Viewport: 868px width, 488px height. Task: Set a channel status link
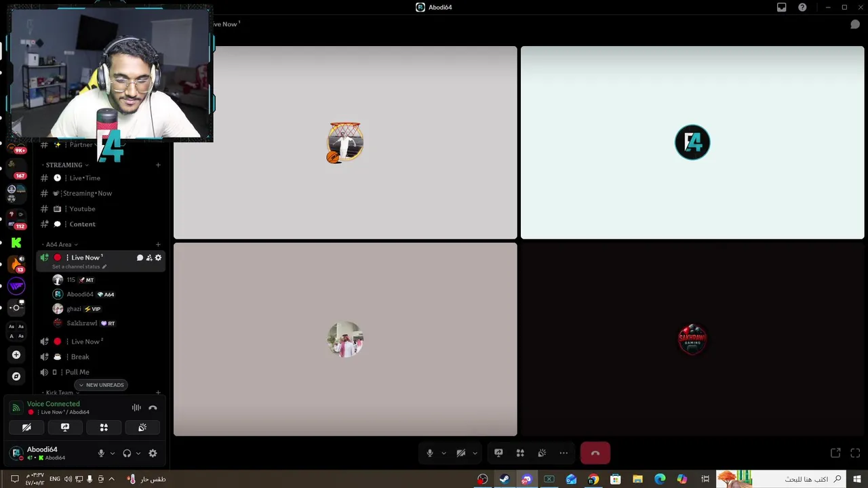click(79, 266)
